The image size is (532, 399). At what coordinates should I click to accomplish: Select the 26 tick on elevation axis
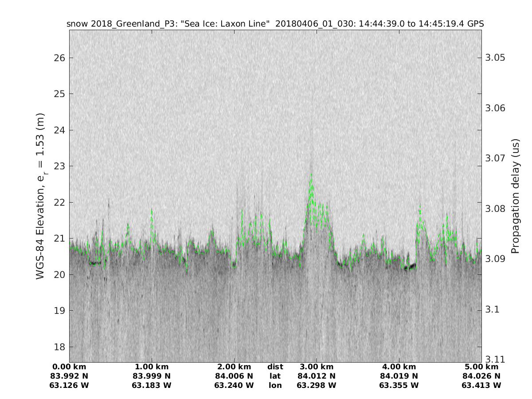point(60,58)
